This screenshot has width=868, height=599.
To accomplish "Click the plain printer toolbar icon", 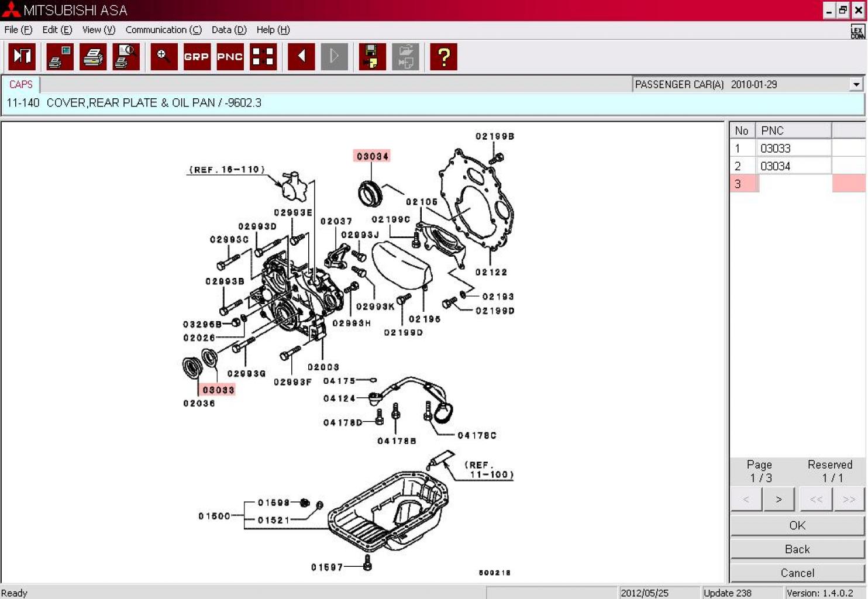I will (93, 57).
